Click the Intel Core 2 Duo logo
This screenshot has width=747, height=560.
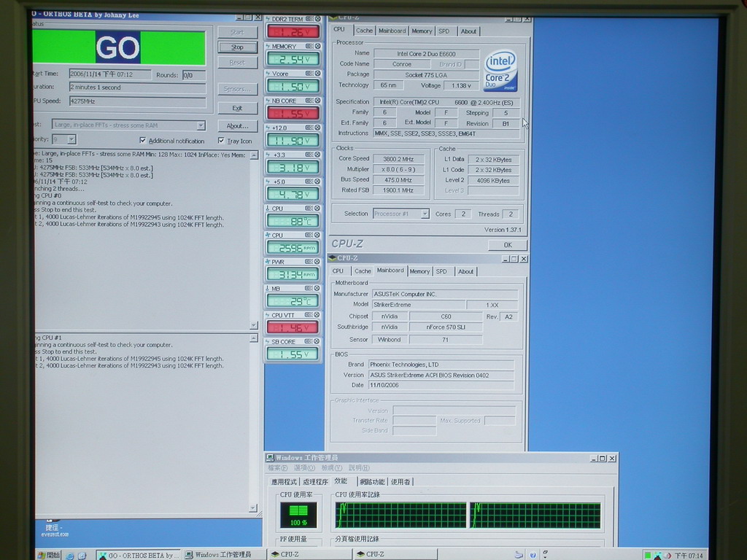(x=500, y=71)
